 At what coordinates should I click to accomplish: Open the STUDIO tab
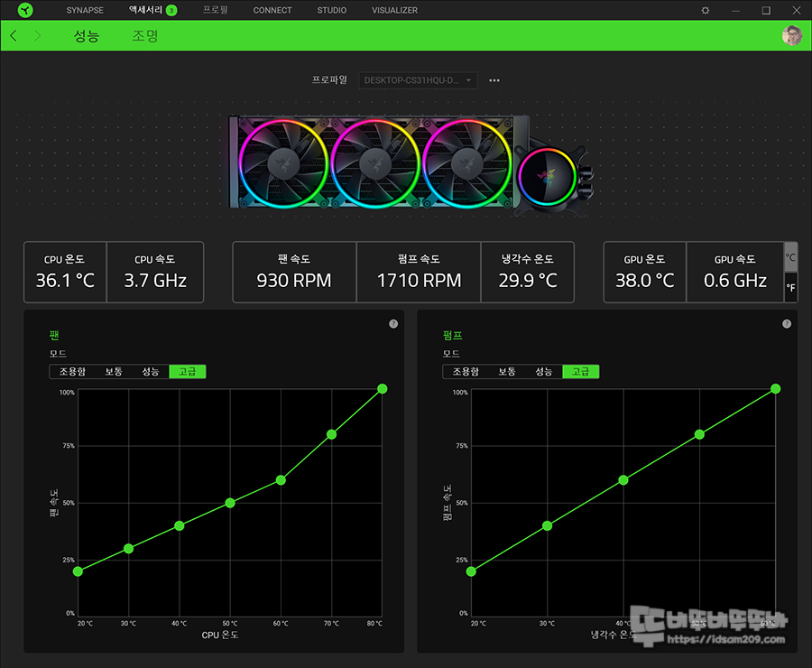pyautogui.click(x=331, y=10)
